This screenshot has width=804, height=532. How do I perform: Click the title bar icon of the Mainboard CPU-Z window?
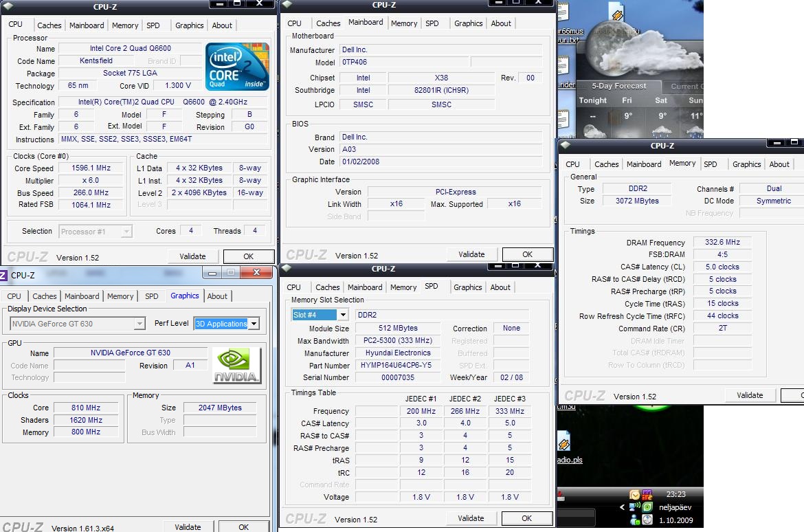click(x=287, y=4)
